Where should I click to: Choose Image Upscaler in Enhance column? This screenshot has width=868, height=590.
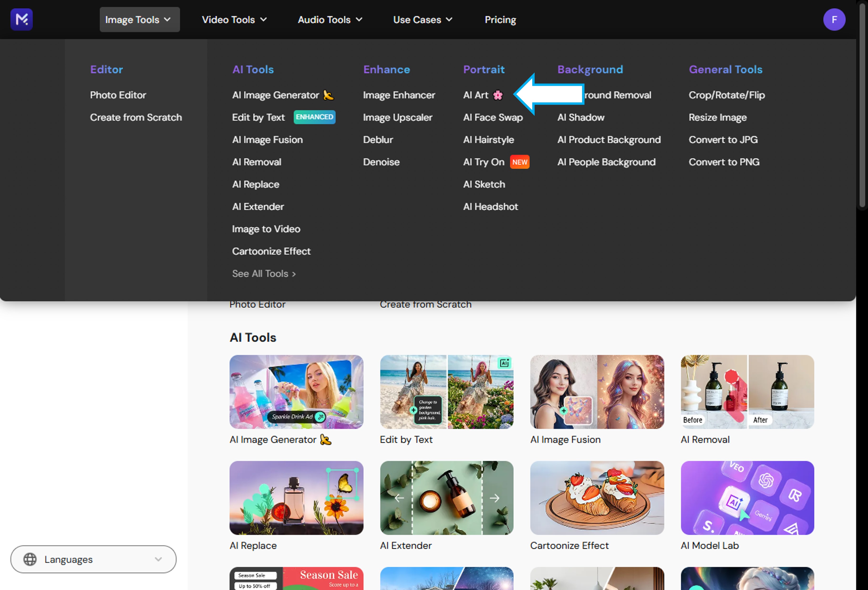point(398,117)
